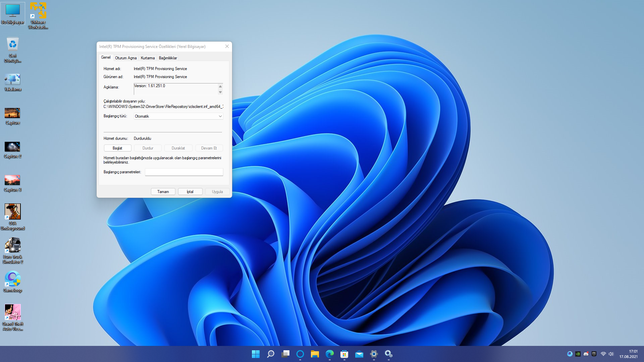Expand the Başlangıç türü dropdown
This screenshot has width=644, height=362.
178,116
